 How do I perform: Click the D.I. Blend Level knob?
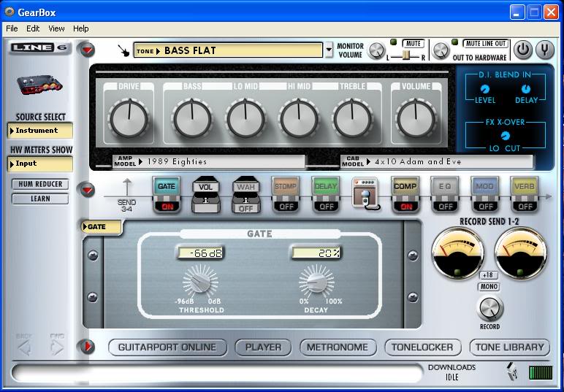pos(485,89)
